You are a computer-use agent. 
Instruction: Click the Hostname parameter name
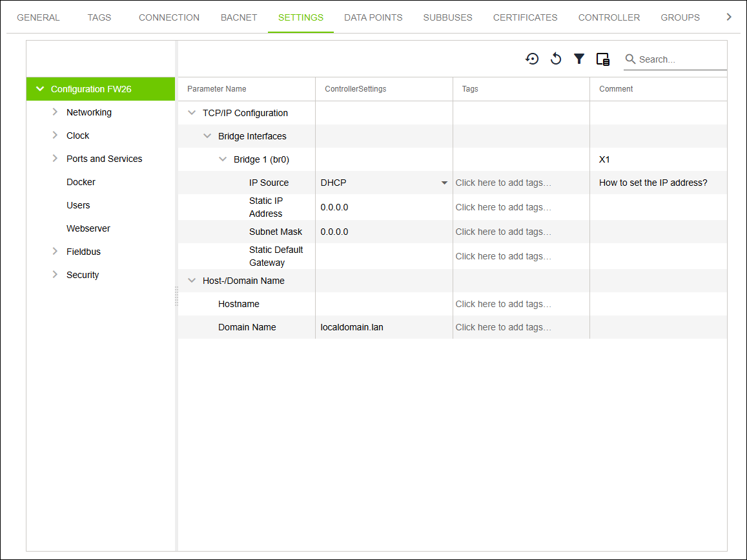(x=239, y=304)
